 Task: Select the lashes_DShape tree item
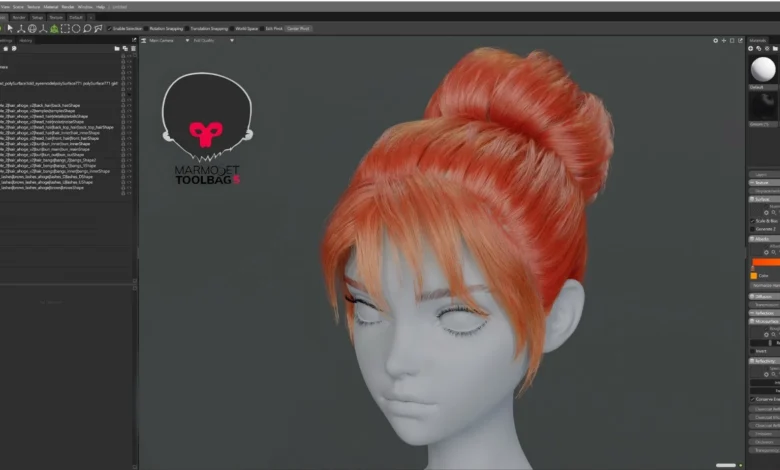[47, 177]
